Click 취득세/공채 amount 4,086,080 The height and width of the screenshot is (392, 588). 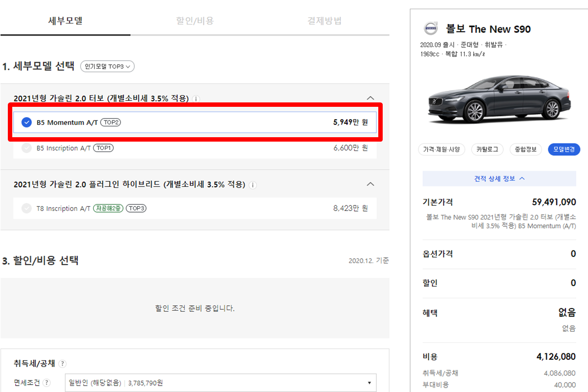pos(560,373)
